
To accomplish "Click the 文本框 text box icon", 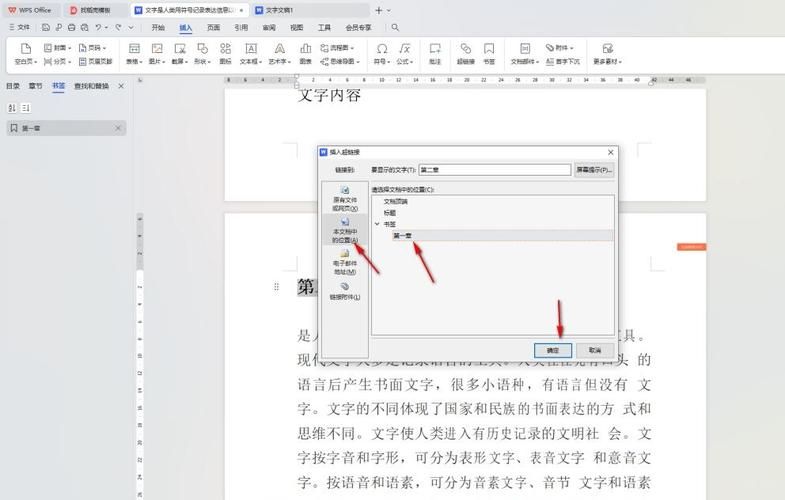I will pos(251,49).
